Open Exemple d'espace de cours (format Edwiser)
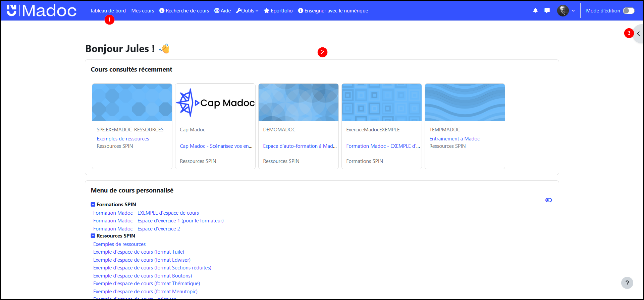This screenshot has width=644, height=300. point(142,260)
